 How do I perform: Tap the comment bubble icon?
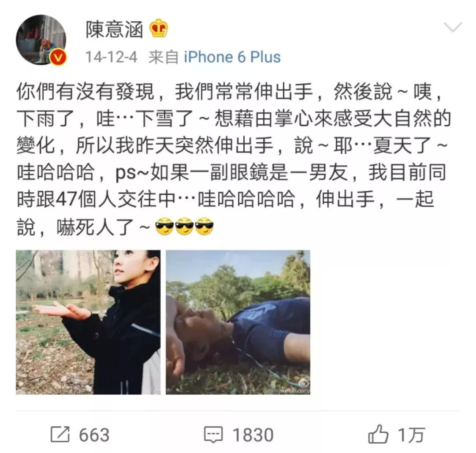click(x=213, y=435)
